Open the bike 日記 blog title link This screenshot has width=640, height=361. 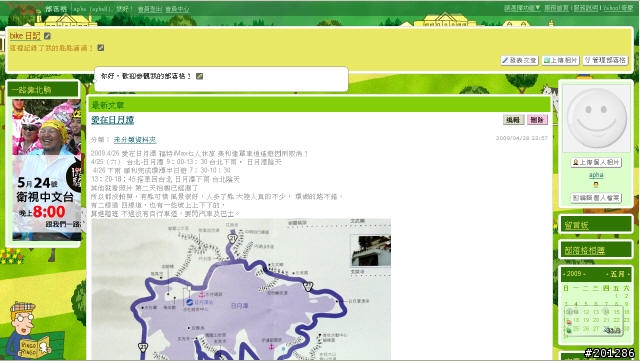click(x=25, y=36)
